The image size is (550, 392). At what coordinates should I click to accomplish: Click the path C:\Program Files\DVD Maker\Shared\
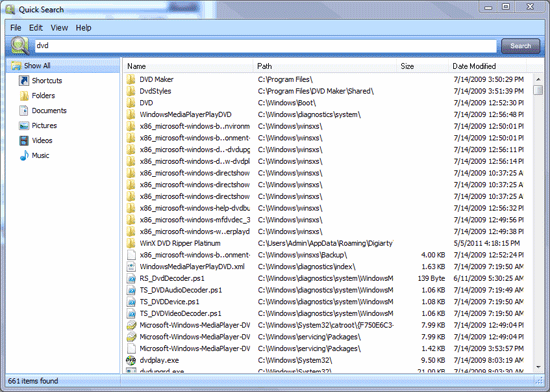tap(316, 91)
